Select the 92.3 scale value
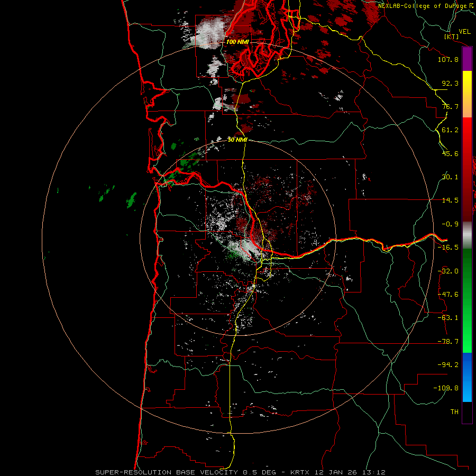This screenshot has width=476, height=476. click(x=450, y=83)
